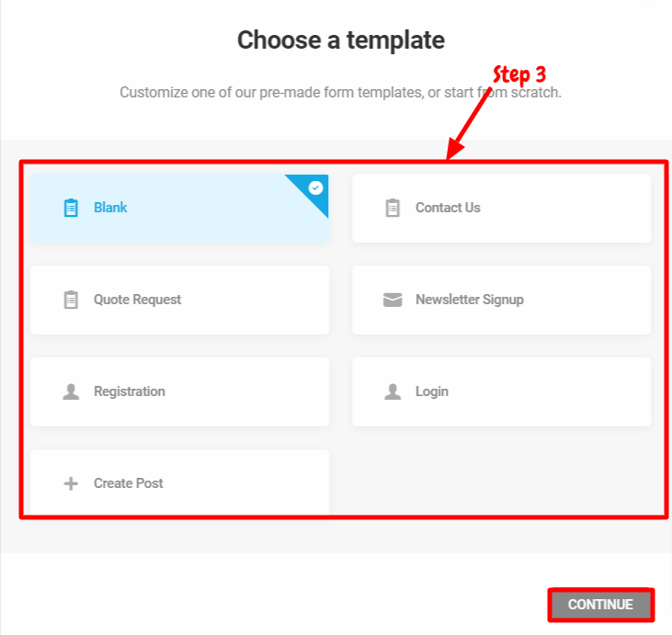Image resolution: width=672 pixels, height=635 pixels.
Task: Click the Contact Us clipboard icon
Action: (393, 208)
